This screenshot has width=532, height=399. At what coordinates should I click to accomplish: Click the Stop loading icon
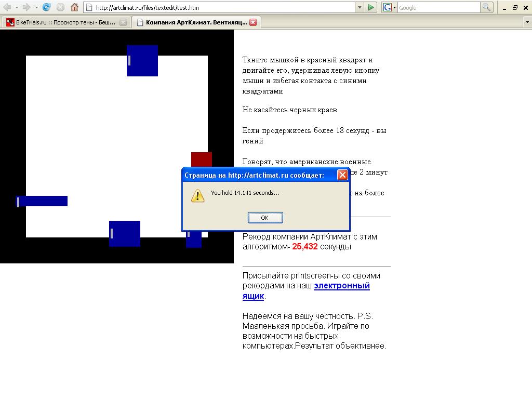click(x=60, y=7)
